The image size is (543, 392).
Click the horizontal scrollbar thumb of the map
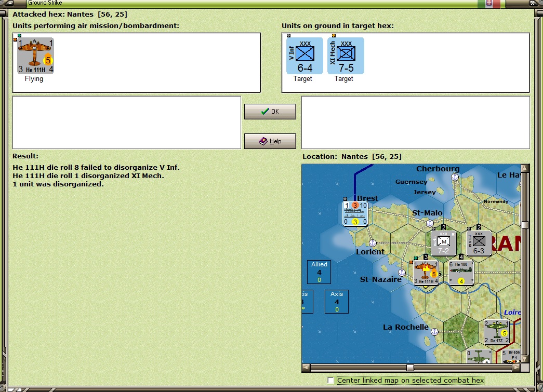point(410,368)
